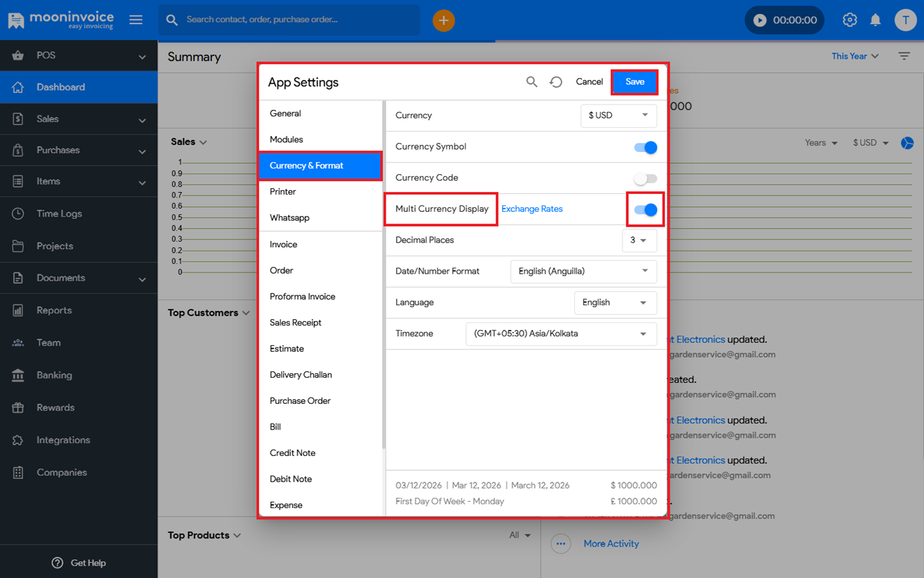Open the Exchange Rates link

[532, 209]
